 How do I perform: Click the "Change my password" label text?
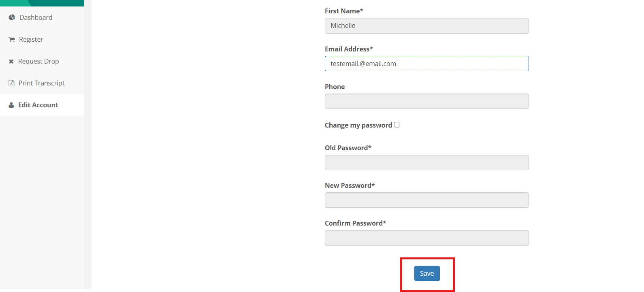(358, 125)
